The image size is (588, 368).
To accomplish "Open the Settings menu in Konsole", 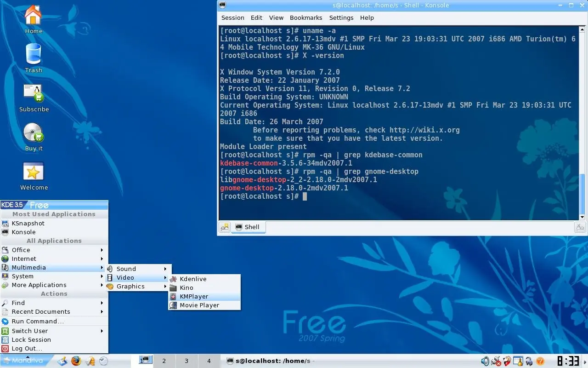I will click(341, 17).
